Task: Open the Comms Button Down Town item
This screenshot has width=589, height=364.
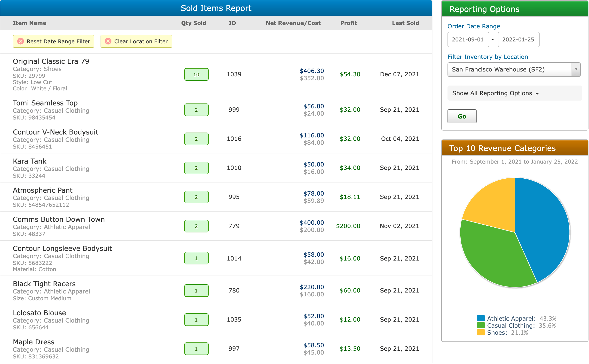Action: (x=59, y=219)
